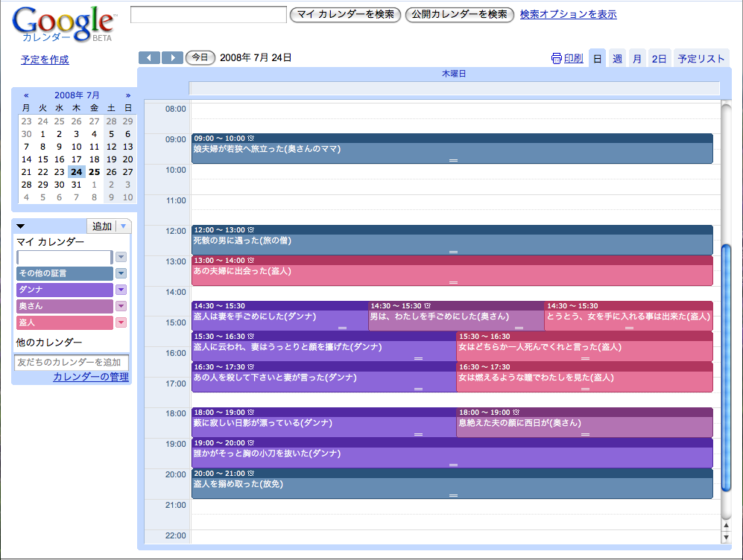Switch to month view tab 月
Screen dimensions: 743x560
point(637,59)
